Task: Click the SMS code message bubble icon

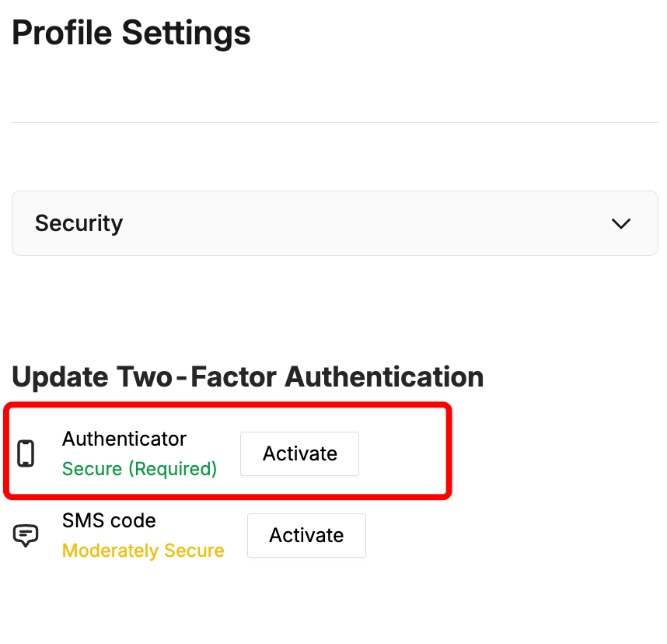Action: coord(26,535)
